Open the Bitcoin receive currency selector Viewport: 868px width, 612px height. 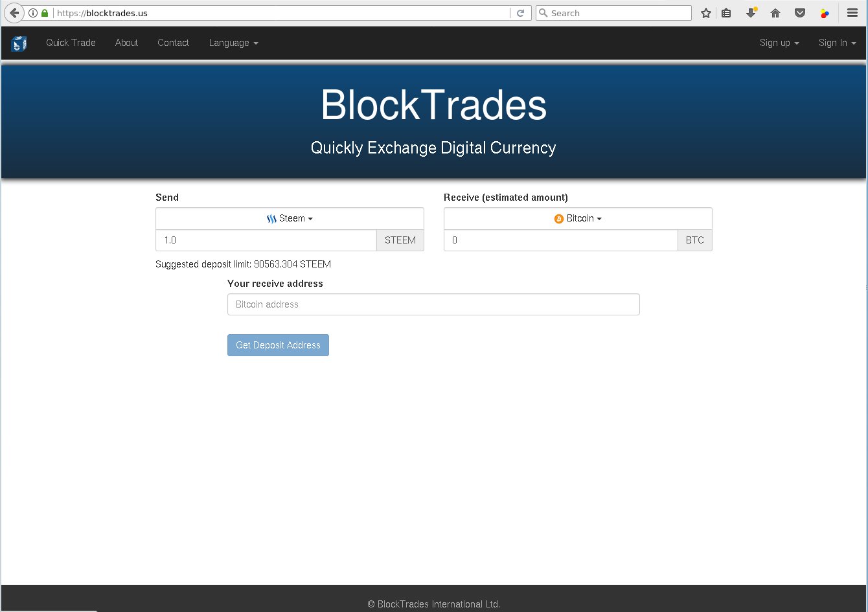tap(578, 218)
